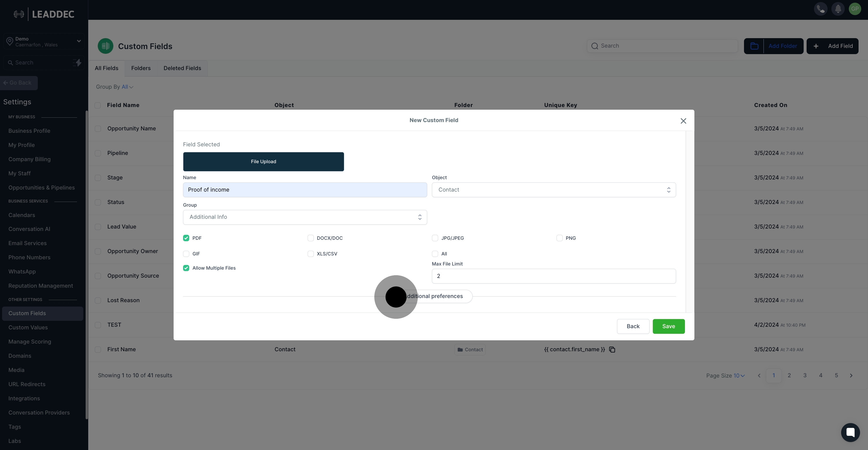Image resolution: width=868 pixels, height=450 pixels.
Task: Switch to the Deleted Fields tab
Action: tap(182, 69)
